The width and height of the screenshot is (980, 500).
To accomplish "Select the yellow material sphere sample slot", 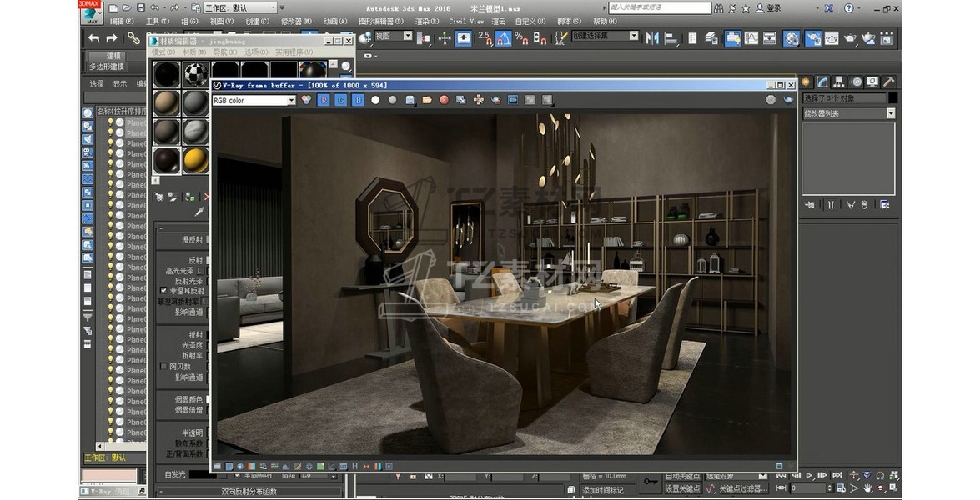I will pos(195,159).
